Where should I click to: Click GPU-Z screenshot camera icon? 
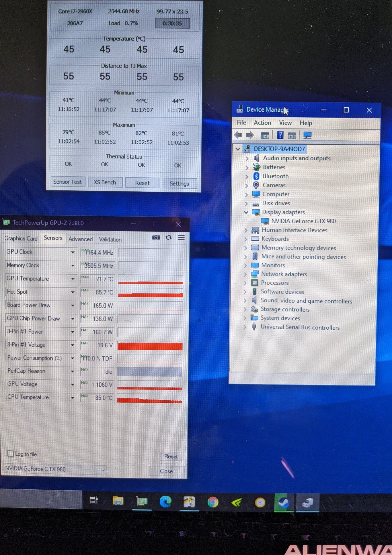tap(156, 237)
